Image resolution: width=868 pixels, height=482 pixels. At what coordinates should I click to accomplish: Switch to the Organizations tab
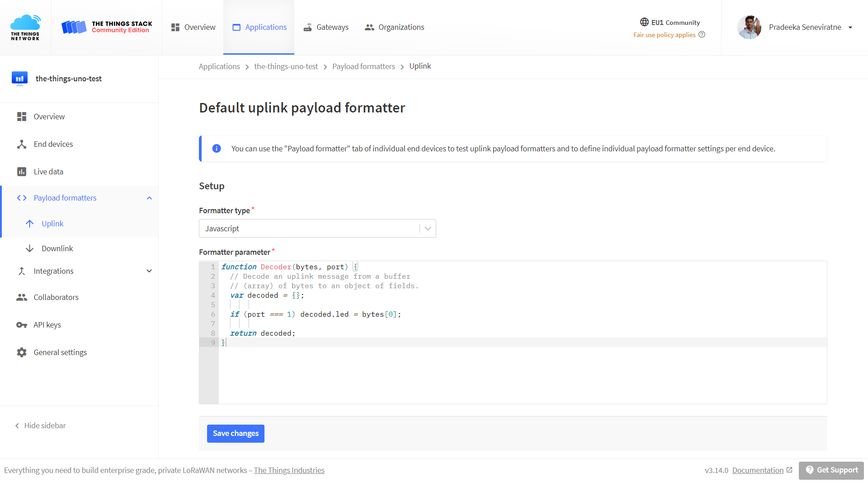[x=394, y=27]
